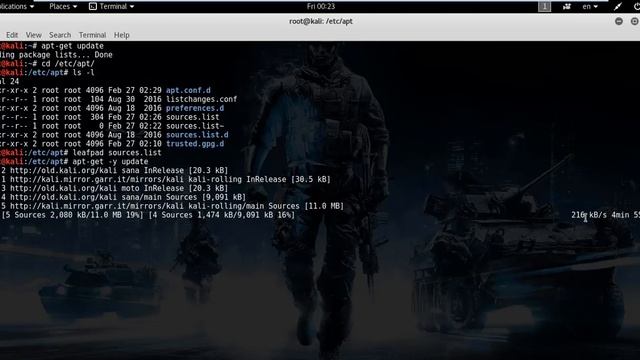Click the 'sana/main Sources [9,091 kB]' line
This screenshot has height=360, width=640.
[124, 198]
